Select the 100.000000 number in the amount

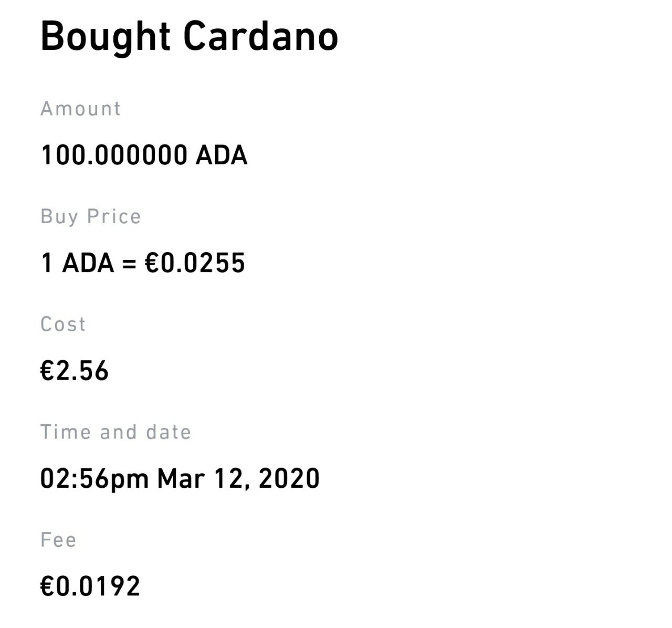point(114,155)
